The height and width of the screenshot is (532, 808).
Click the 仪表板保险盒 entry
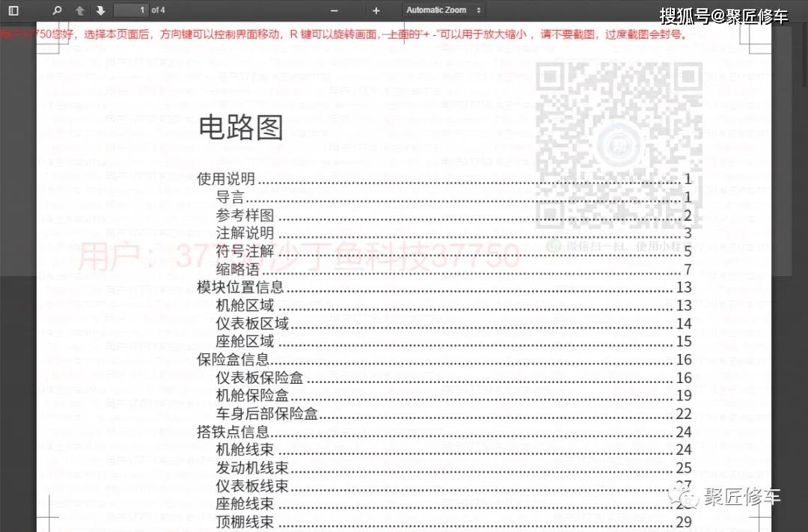(454, 377)
